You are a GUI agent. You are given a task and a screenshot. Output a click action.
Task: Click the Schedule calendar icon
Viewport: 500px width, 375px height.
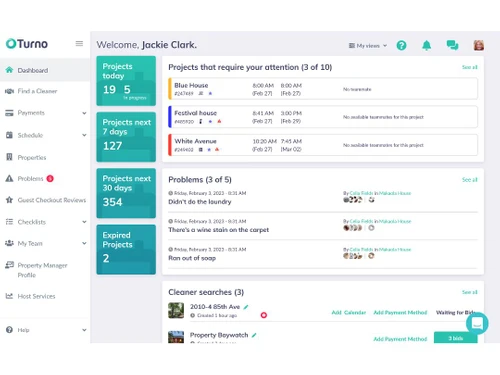coord(9,135)
